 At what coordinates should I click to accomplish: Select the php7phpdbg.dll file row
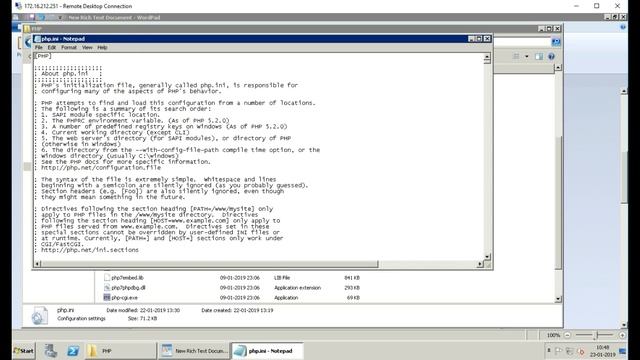[x=231, y=288]
